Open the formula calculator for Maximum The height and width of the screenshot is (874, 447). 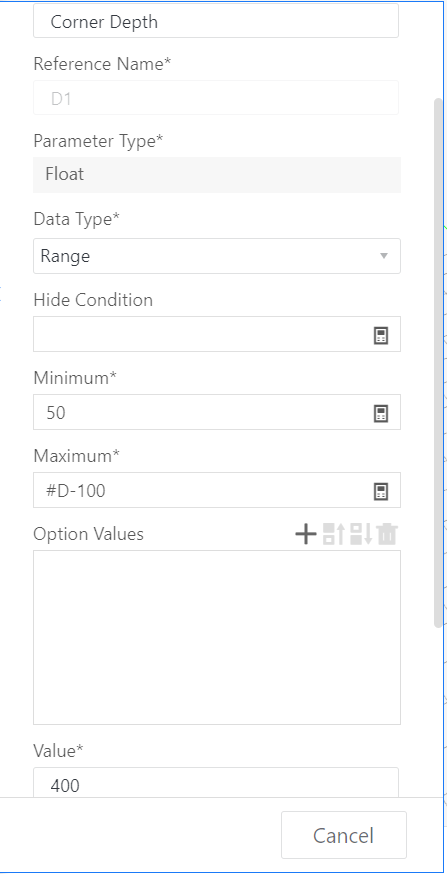381,491
